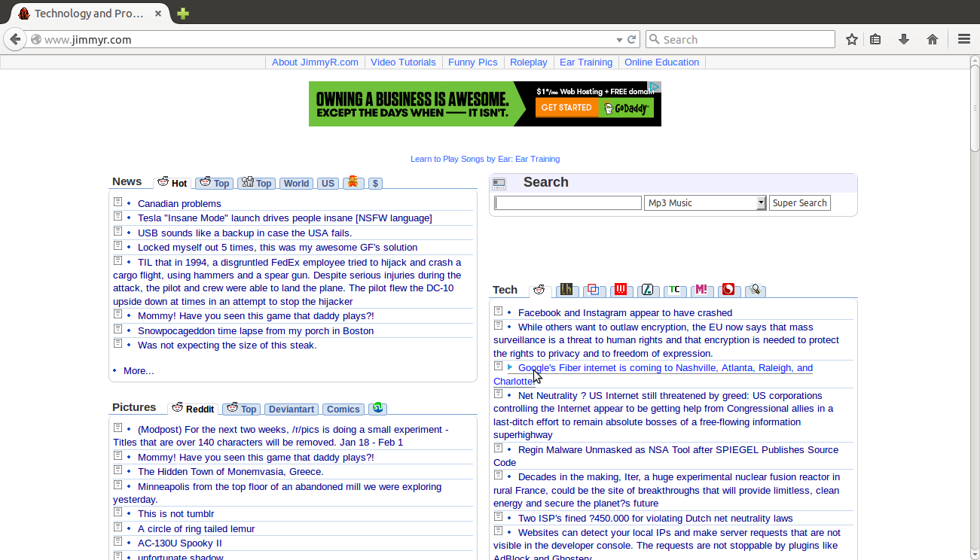The image size is (980, 560).
Task: Open the TechCrunch TC icon tab
Action: tap(675, 289)
